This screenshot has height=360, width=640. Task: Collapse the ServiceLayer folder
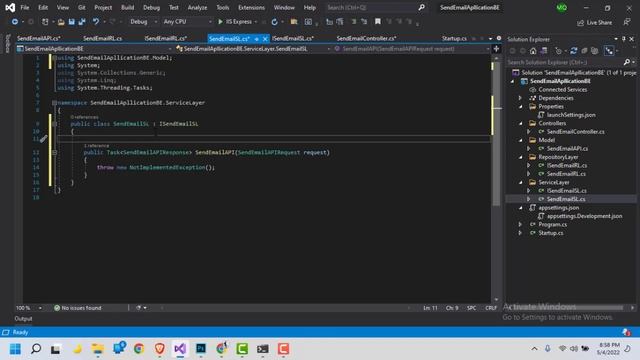point(521,182)
